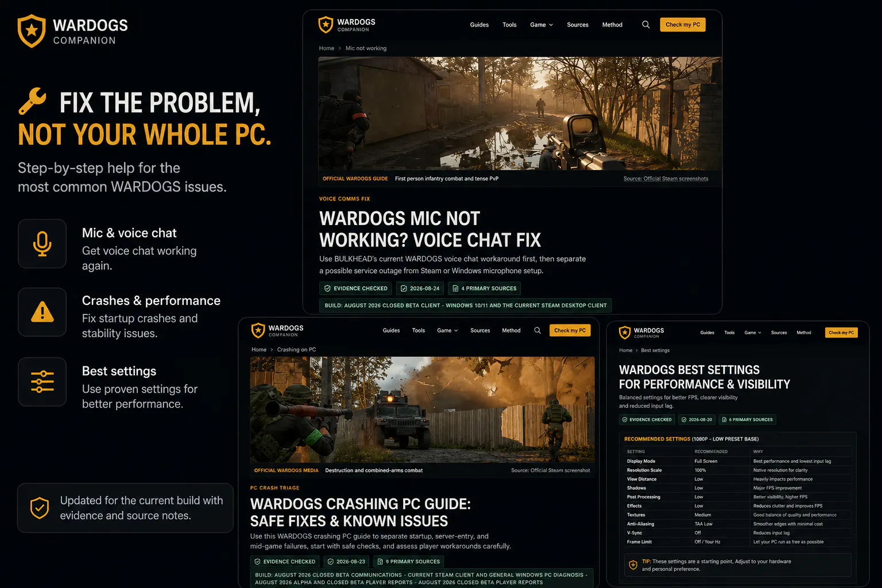Click the VOICE COMMS FIX category label
The image size is (882, 588).
tap(345, 199)
